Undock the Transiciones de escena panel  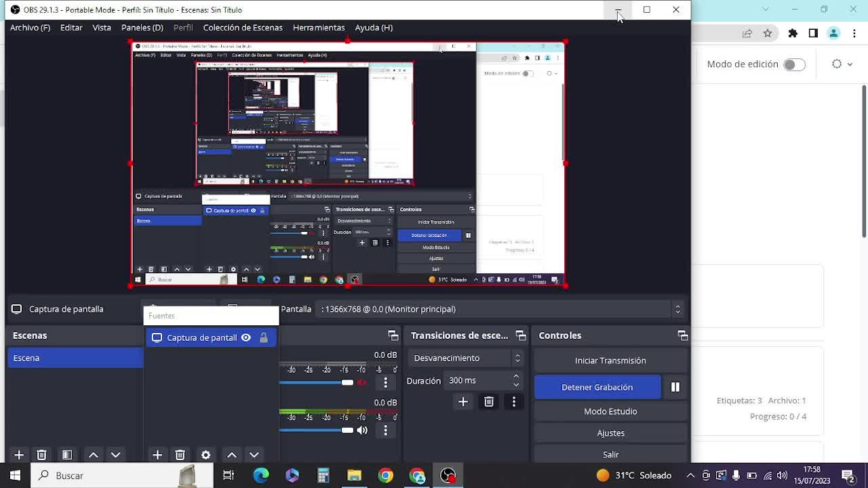coord(521,335)
